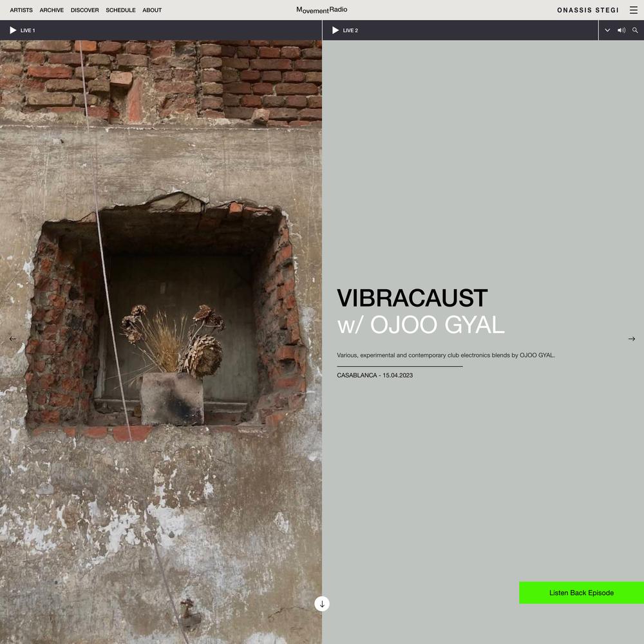Screen dimensions: 644x644
Task: Open the Discover menu
Action: (84, 10)
